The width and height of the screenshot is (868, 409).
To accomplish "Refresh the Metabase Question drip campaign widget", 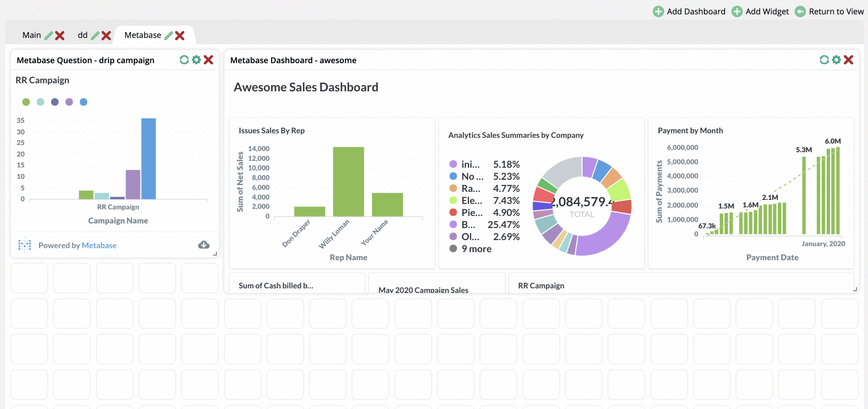I will point(184,59).
